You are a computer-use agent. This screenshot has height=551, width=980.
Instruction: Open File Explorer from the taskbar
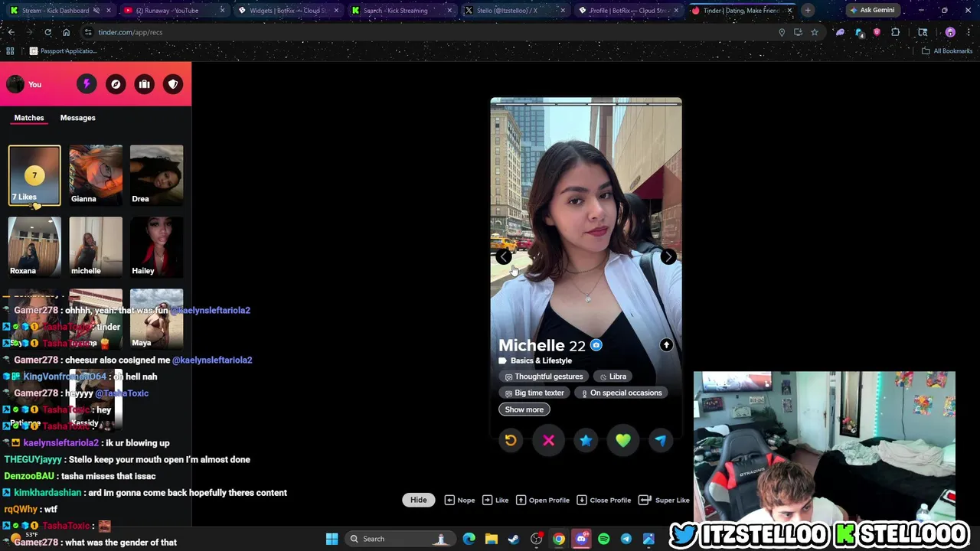[x=491, y=539]
